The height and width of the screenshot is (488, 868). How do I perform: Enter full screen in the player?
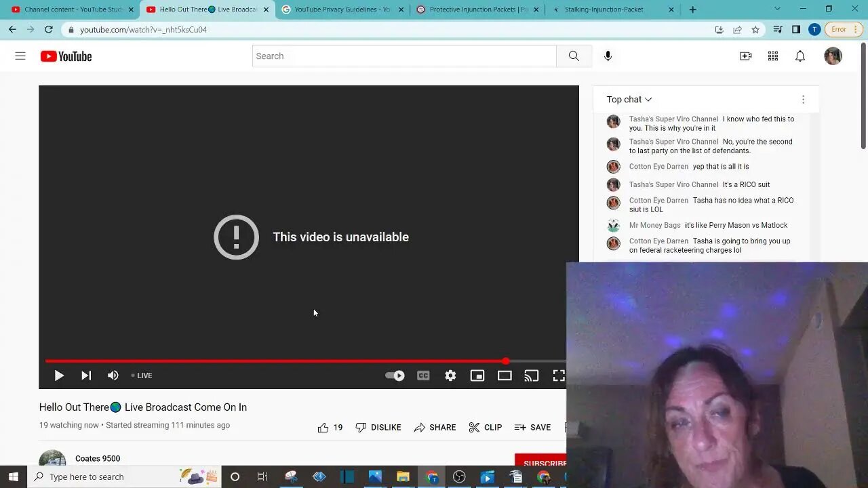(x=559, y=375)
